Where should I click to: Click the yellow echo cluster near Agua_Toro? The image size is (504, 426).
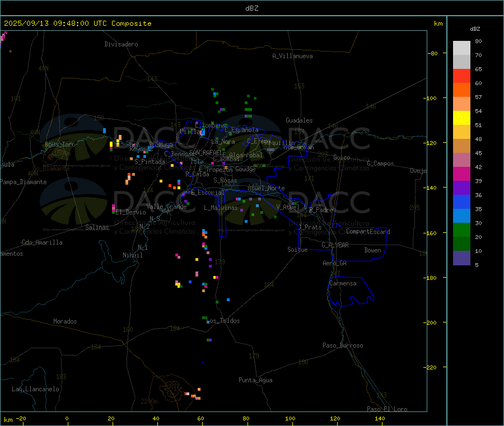tap(111, 144)
